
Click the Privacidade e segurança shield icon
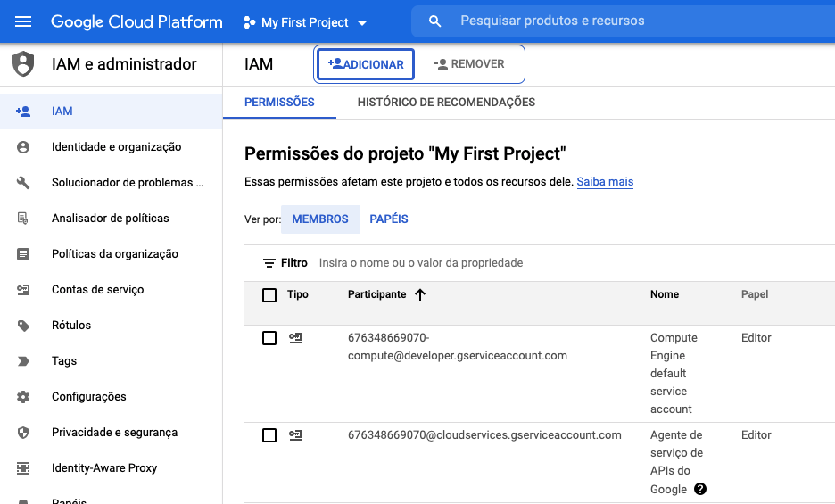(23, 433)
